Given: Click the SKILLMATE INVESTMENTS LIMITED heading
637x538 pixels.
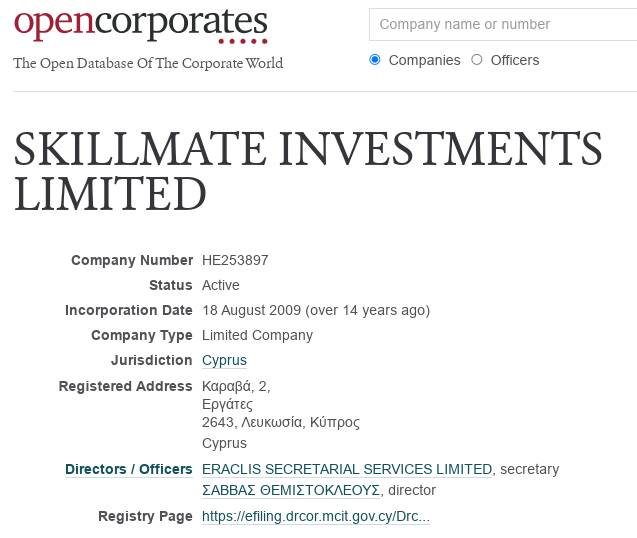Looking at the screenshot, I should pos(308,171).
